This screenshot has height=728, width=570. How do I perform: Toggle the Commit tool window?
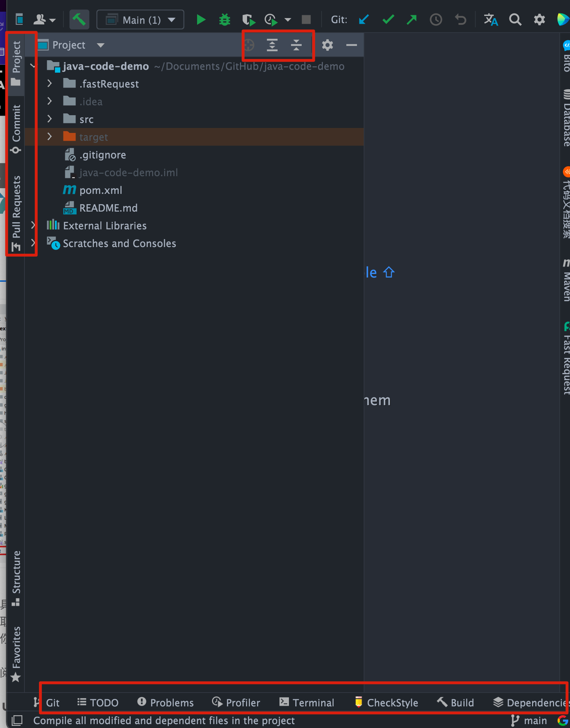16,129
